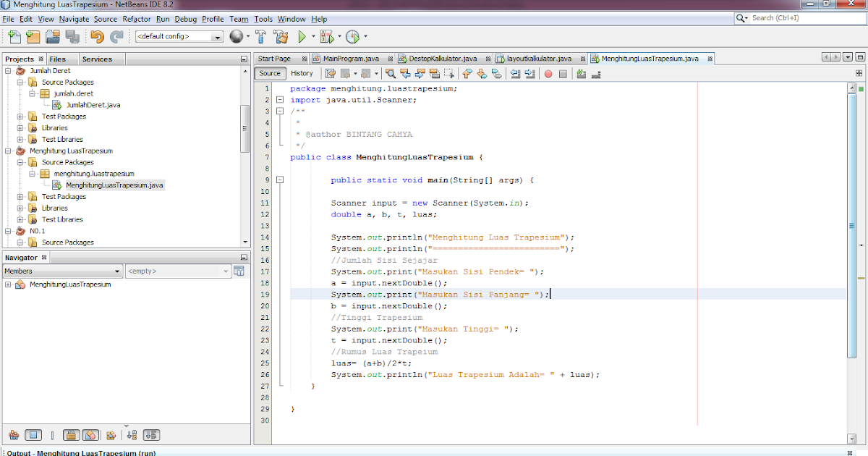This screenshot has height=456, width=868.
Task: Set a bookmark with the toggle bookmark icon
Action: [x=498, y=73]
